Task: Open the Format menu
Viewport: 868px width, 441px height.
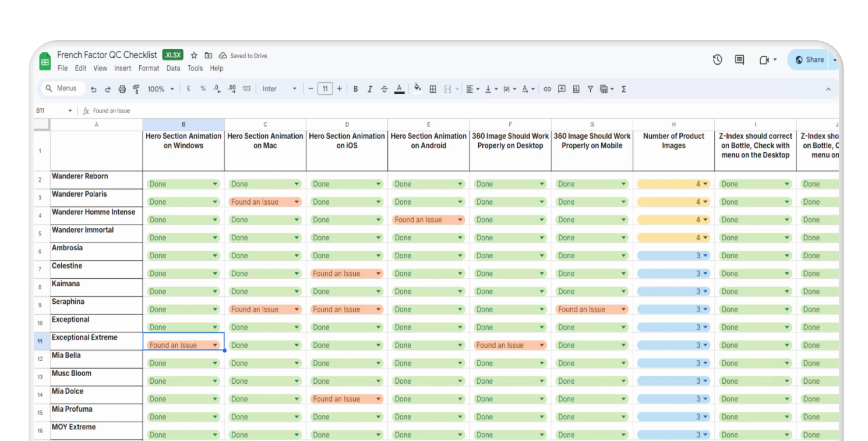Action: [x=149, y=68]
